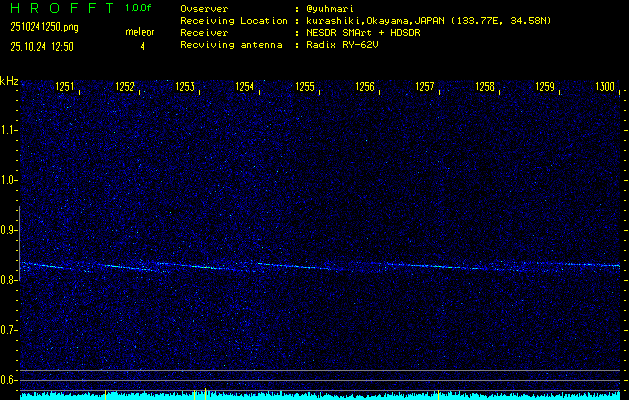The height and width of the screenshot is (400, 629).
Task: Click the 1.00f version label
Action: tap(140, 8)
